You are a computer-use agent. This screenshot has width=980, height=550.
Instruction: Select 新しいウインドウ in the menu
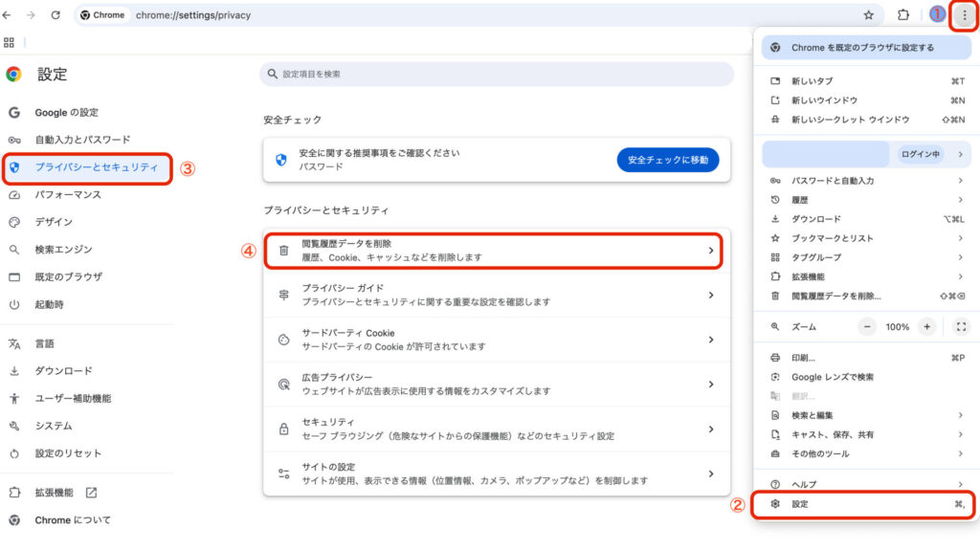(x=866, y=100)
